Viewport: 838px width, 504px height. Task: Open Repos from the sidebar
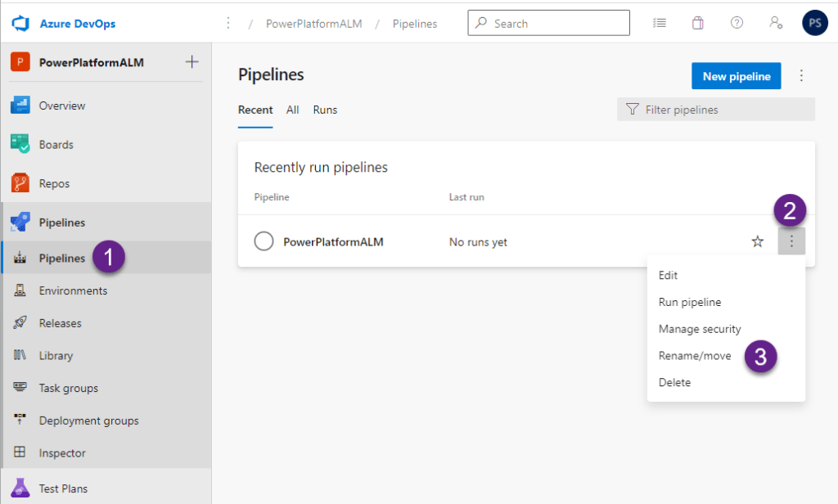55,183
